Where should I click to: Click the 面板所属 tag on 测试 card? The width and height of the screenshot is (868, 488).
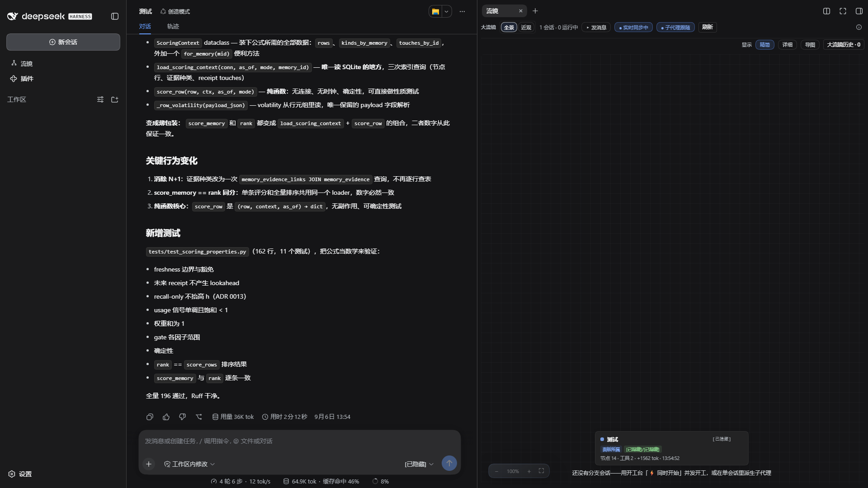(611, 449)
